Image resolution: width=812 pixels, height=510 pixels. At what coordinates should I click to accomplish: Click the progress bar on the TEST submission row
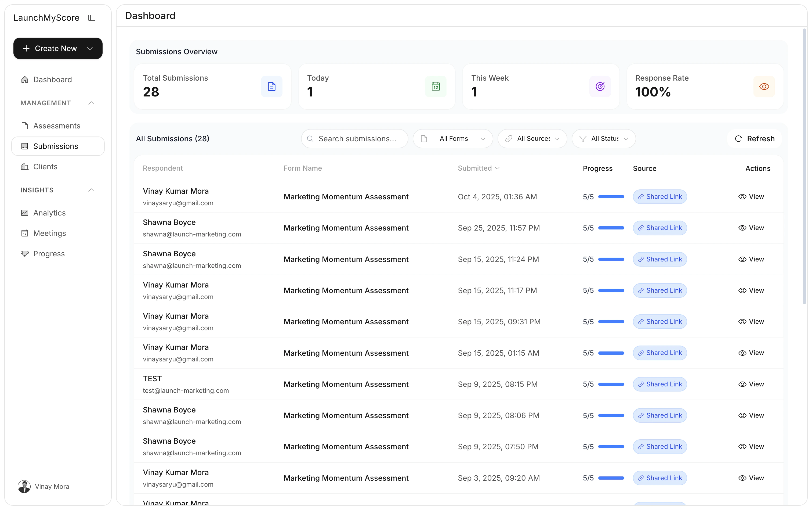click(x=611, y=384)
